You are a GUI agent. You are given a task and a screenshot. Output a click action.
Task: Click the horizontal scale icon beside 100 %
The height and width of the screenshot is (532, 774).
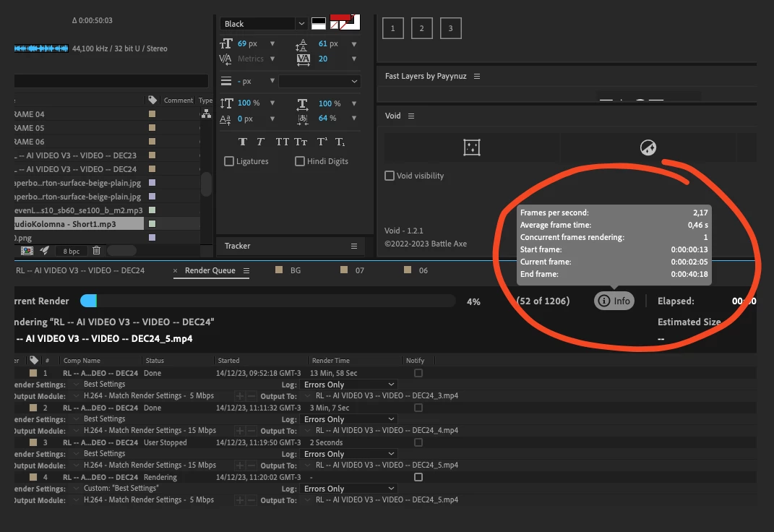[x=303, y=103]
